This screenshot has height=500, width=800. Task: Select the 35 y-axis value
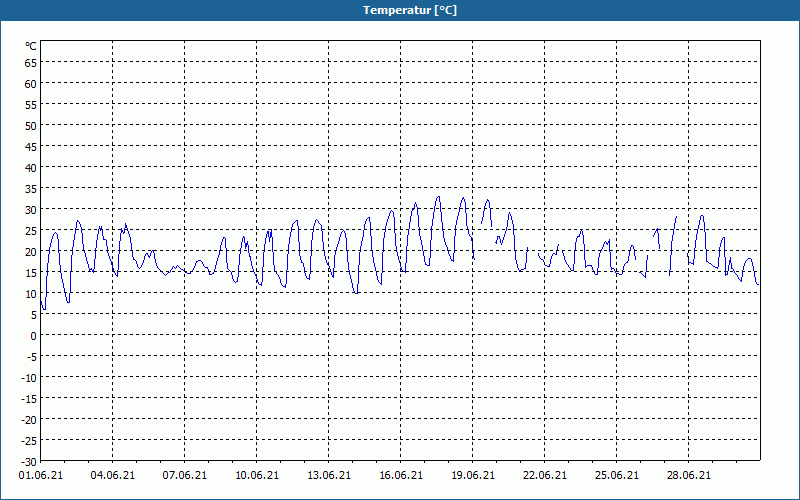31,189
